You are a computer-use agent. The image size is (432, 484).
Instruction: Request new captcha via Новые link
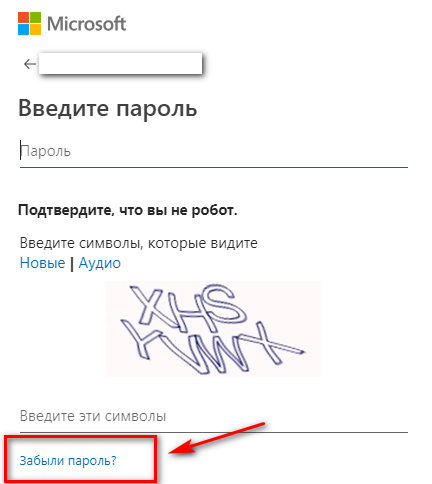coord(42,263)
